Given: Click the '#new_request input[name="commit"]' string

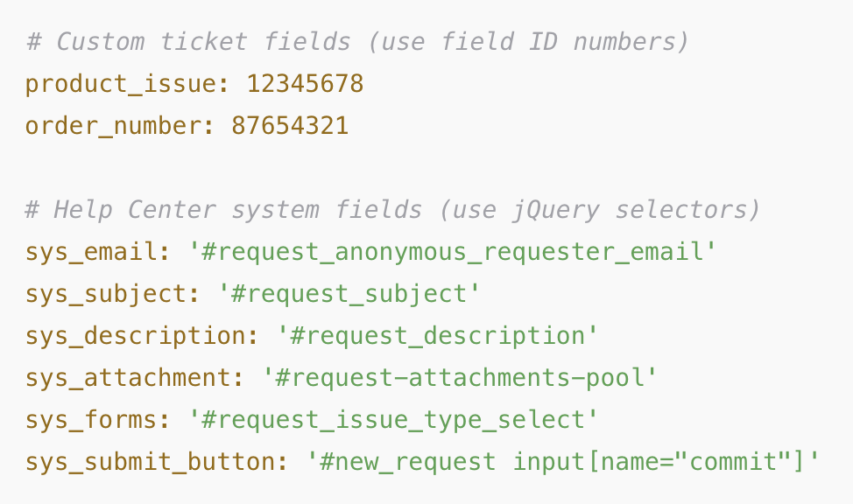Looking at the screenshot, I should [563, 462].
